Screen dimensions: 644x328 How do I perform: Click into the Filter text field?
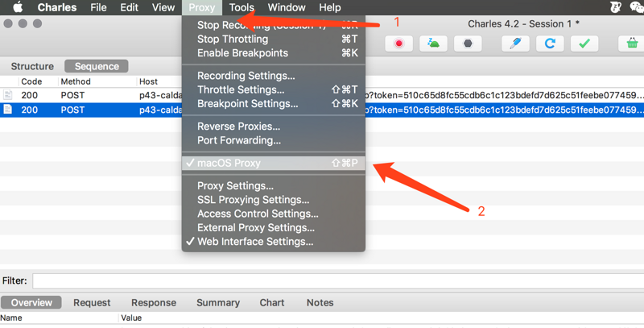click(338, 280)
